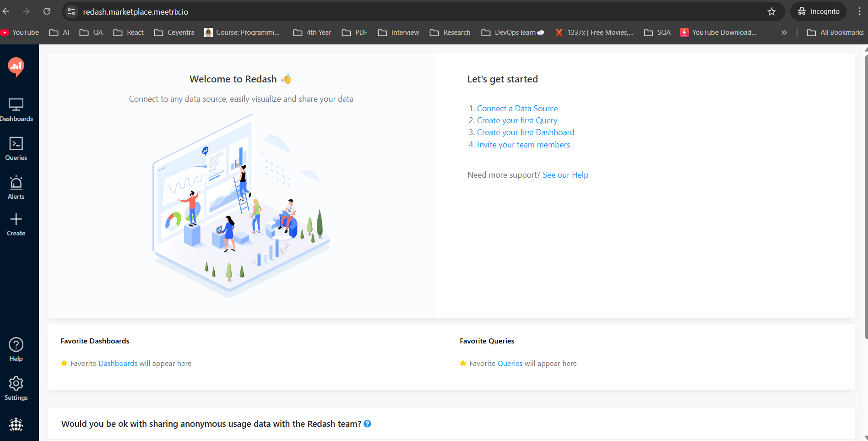Viewport: 868px width, 441px height.
Task: Click the user avatar icon at sidebar bottom
Action: click(16, 425)
